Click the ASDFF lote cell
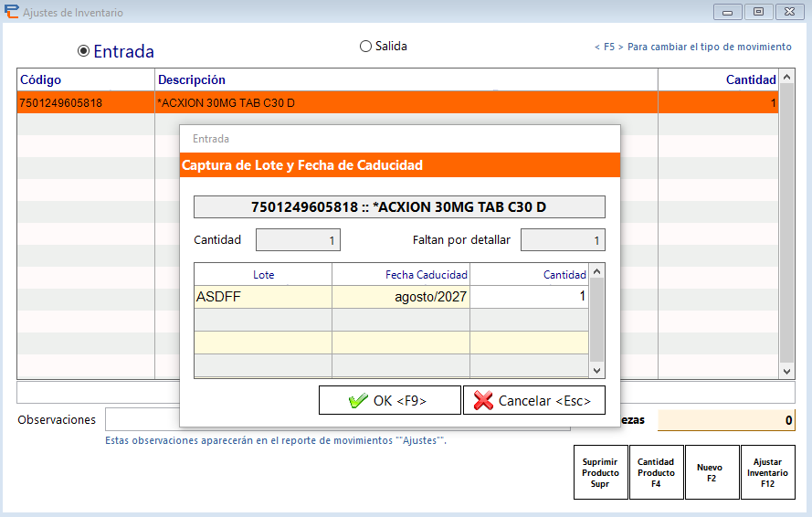Image resolution: width=812 pixels, height=517 pixels. click(263, 297)
